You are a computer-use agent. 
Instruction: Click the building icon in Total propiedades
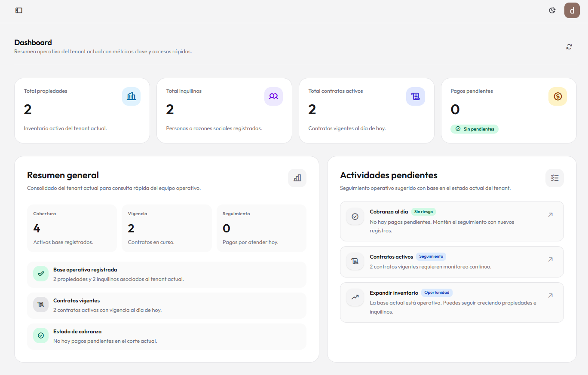[131, 96]
